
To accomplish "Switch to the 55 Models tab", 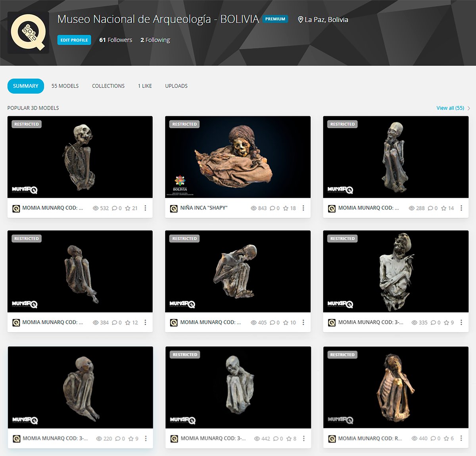I will click(x=65, y=86).
